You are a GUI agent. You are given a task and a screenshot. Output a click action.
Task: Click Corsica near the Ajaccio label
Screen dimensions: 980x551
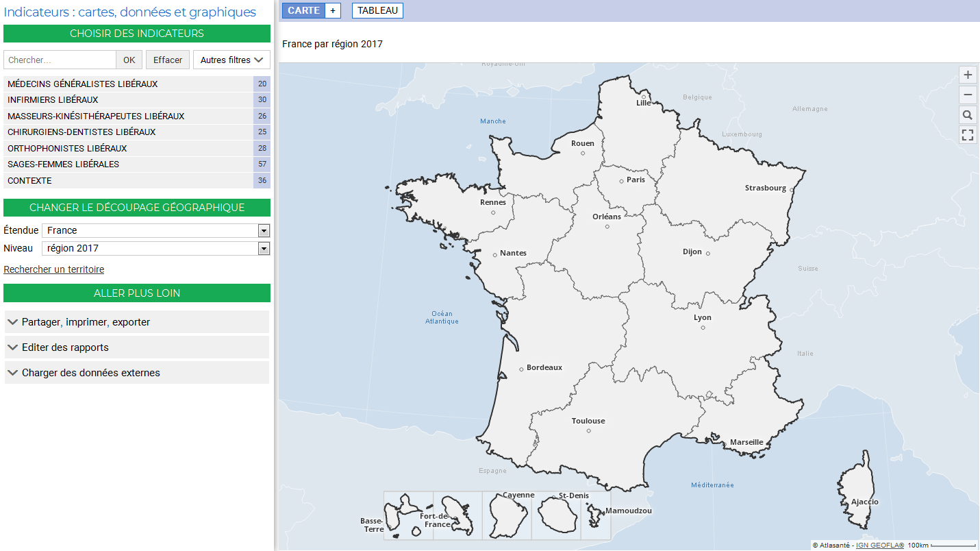pos(857,490)
